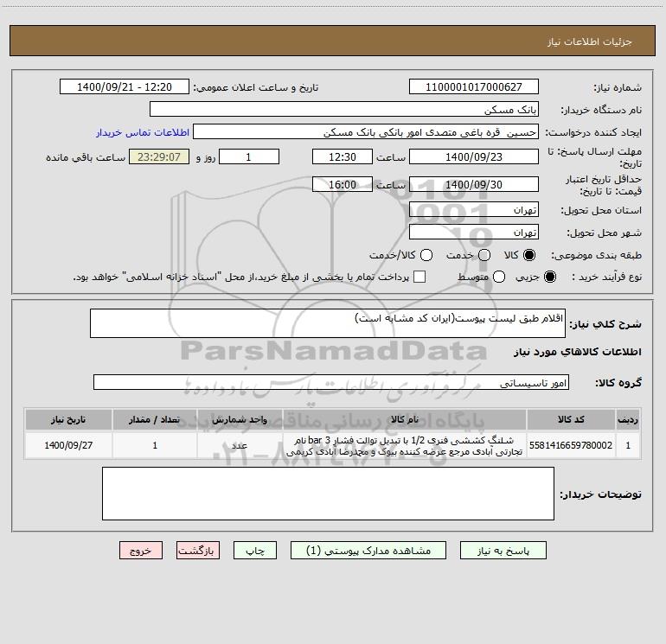
Task: Click the unit cell عدد
Action: point(240,445)
